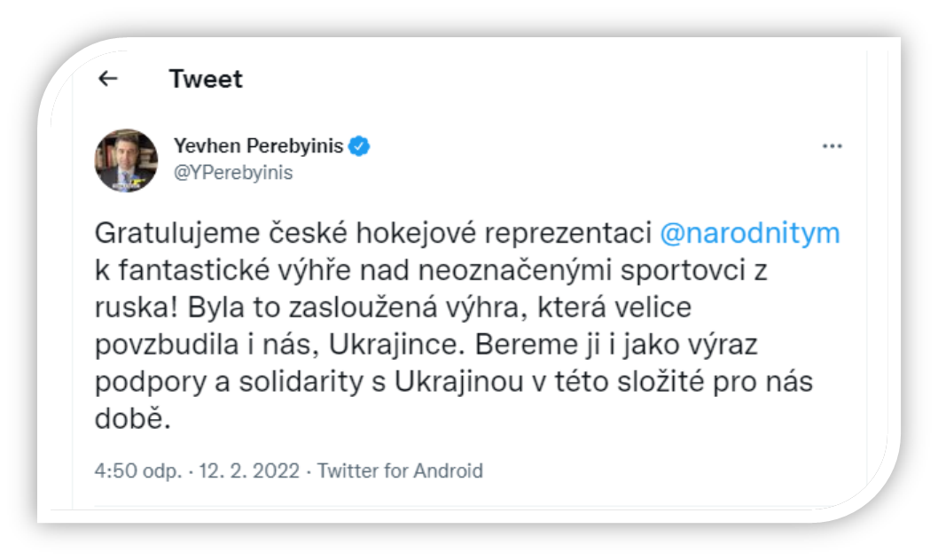Visit the @YPerebyinis profile handle
This screenshot has width=938, height=560.
pos(234,172)
